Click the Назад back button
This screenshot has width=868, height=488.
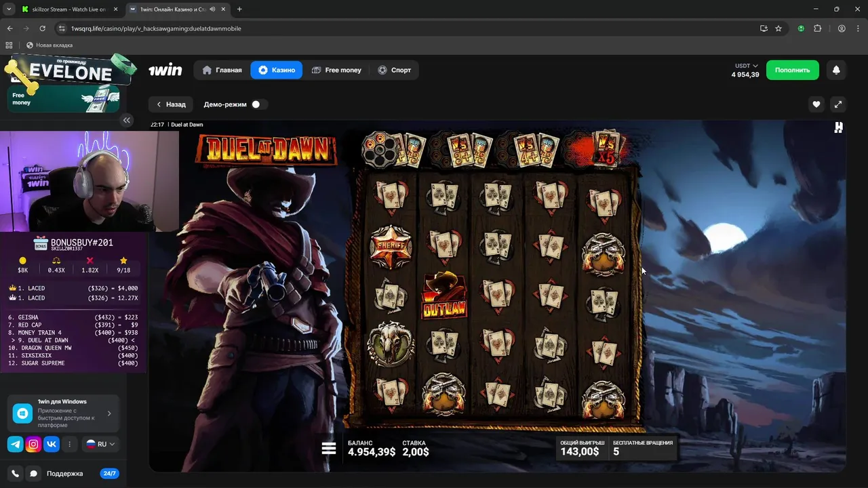(171, 104)
